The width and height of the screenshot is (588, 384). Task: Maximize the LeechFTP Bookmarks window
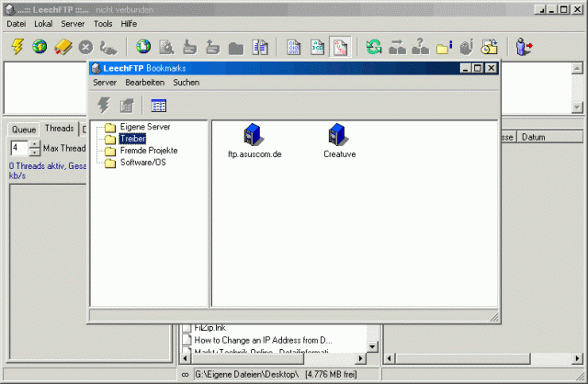[x=478, y=68]
